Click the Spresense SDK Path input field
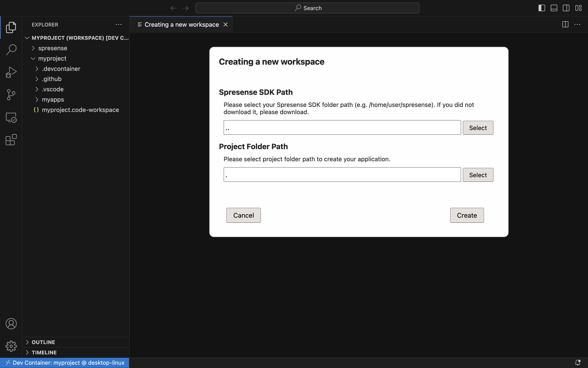This screenshot has width=588, height=368. click(x=342, y=128)
